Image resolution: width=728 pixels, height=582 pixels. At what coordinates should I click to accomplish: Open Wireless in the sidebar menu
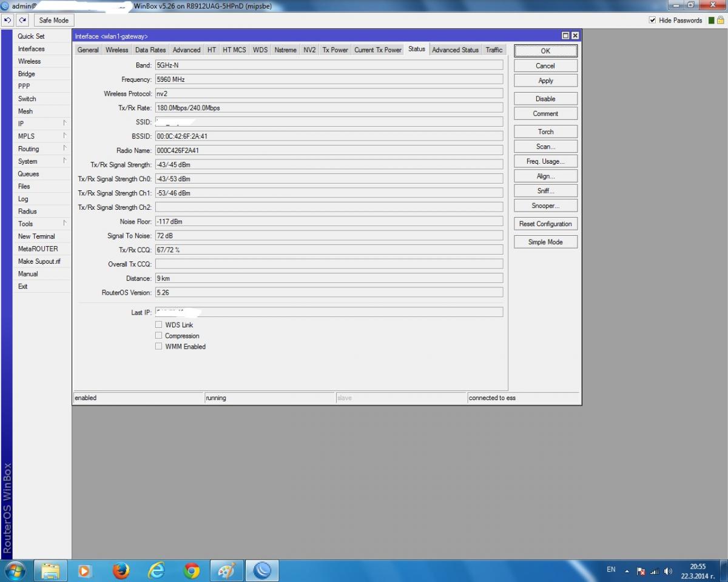pos(29,61)
